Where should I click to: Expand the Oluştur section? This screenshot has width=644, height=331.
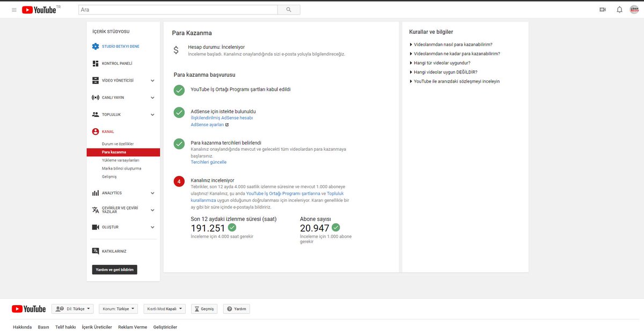(152, 227)
